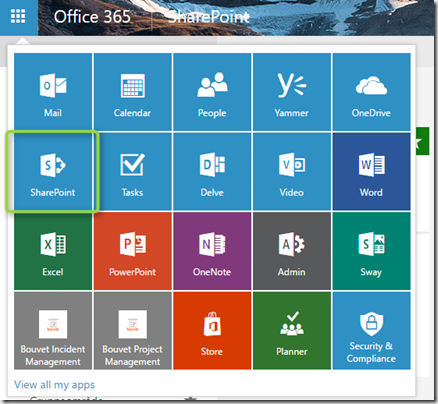Open the OneNote tile

(212, 251)
